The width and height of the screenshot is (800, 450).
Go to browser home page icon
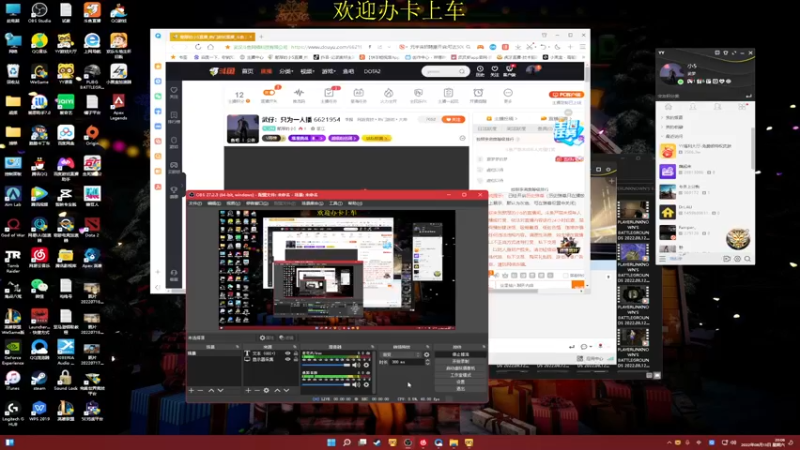tap(211, 47)
